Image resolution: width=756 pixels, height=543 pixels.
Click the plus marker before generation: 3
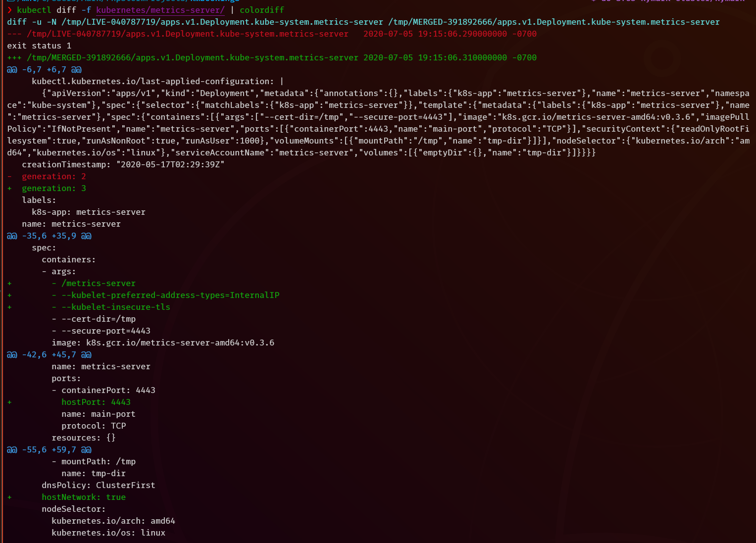click(x=9, y=188)
